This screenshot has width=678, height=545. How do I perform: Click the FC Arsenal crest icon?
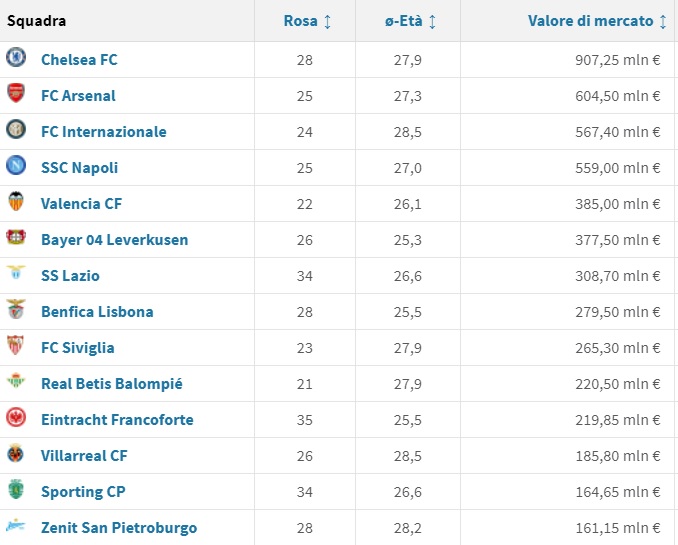16,95
